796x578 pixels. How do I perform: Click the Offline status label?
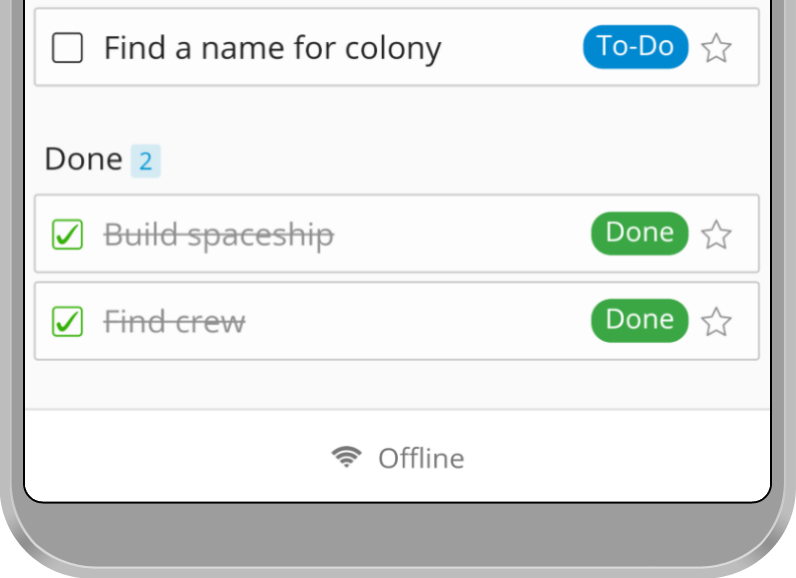point(421,459)
